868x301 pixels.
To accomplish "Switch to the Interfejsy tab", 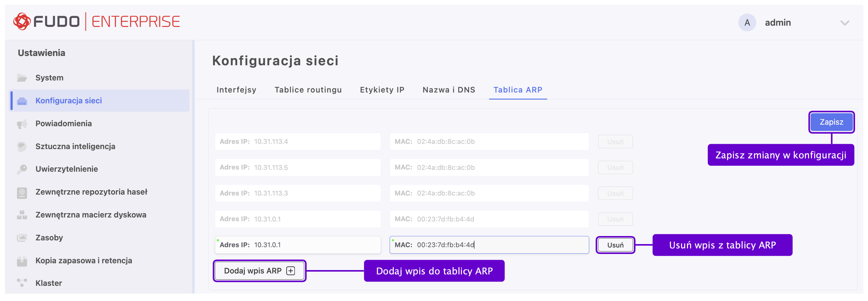I will [236, 90].
